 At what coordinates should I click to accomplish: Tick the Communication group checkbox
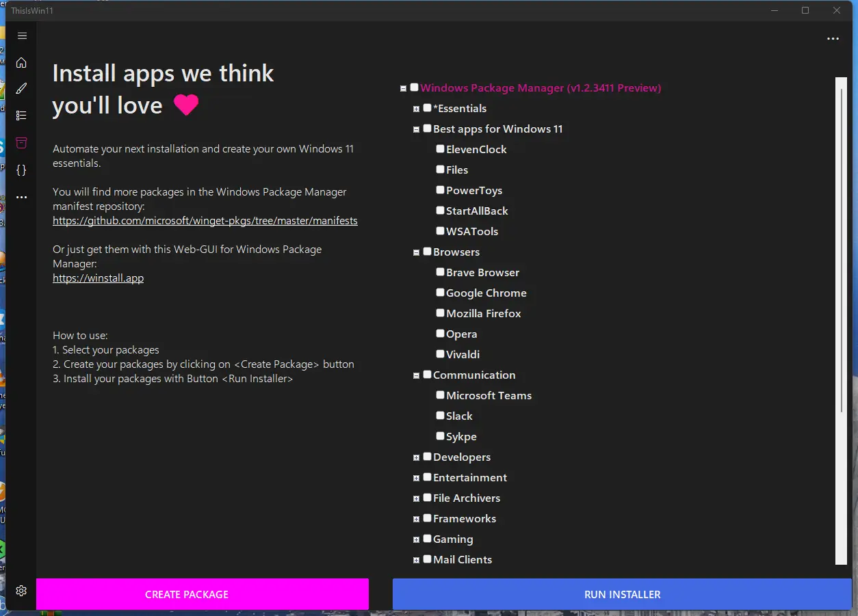point(427,375)
